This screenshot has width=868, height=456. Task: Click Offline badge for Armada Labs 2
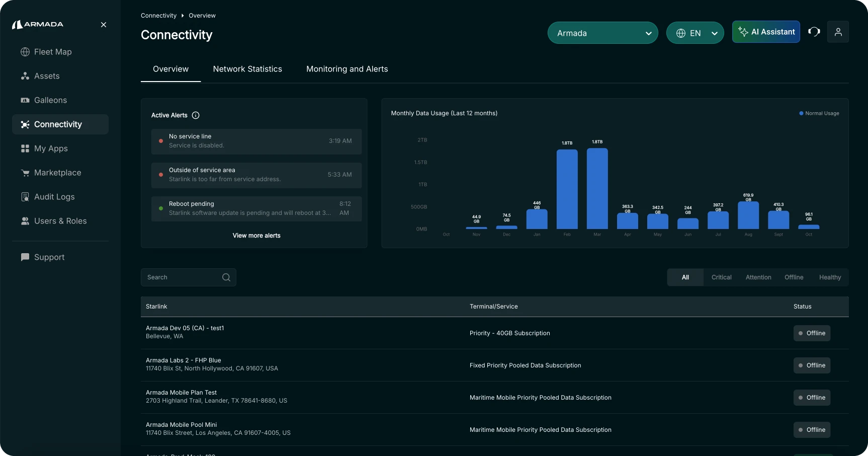[x=812, y=365]
